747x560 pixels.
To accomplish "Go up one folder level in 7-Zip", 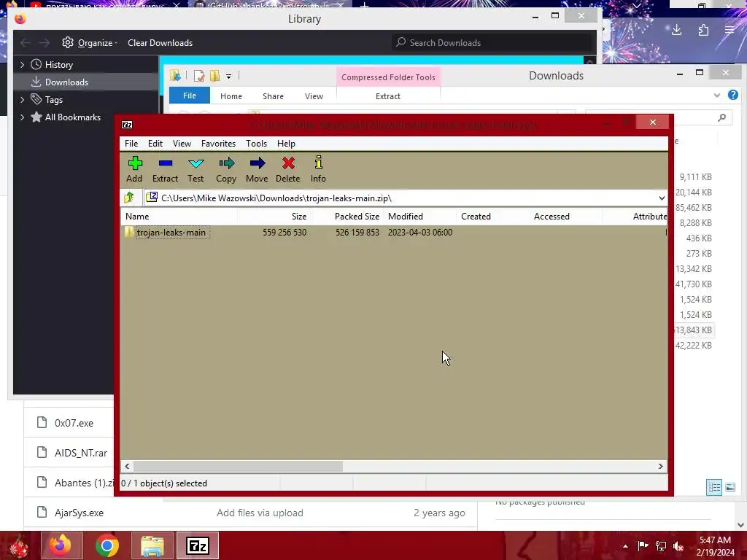I will [x=129, y=198].
